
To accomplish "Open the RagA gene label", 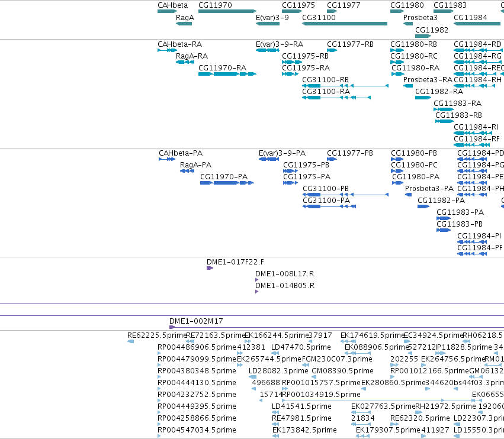I will [185, 18].
